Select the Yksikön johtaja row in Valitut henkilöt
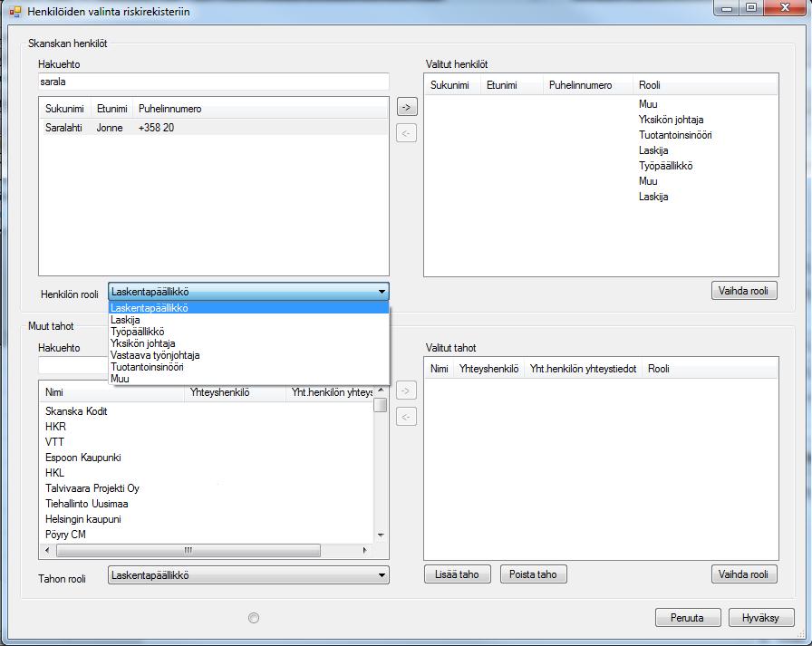Viewport: 812px width, 646px height. [601, 120]
